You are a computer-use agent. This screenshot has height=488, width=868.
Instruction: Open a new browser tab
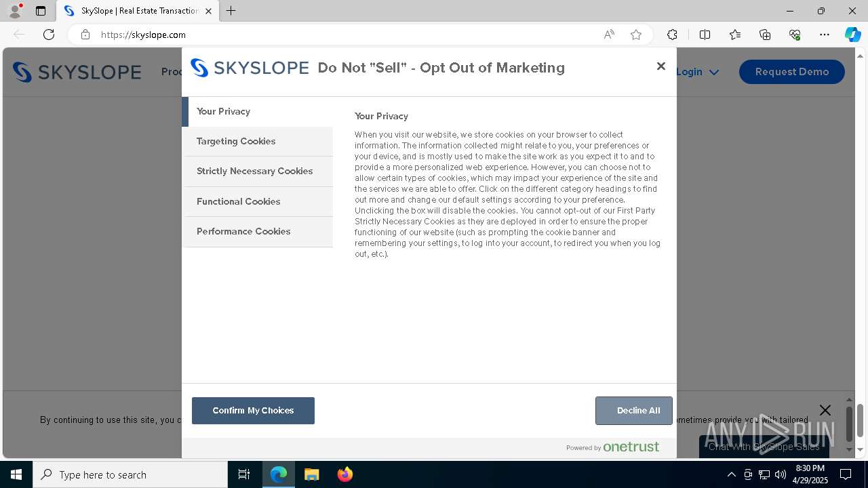pos(231,11)
